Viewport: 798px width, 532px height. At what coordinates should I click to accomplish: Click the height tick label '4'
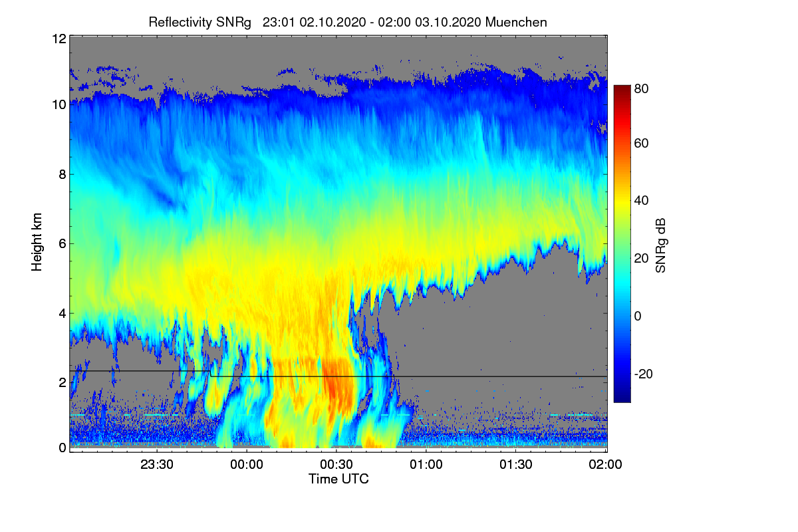coord(62,313)
